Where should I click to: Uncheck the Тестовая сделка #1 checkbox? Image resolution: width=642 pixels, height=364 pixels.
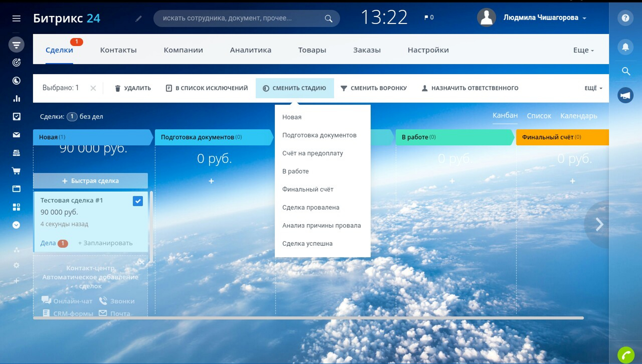138,201
